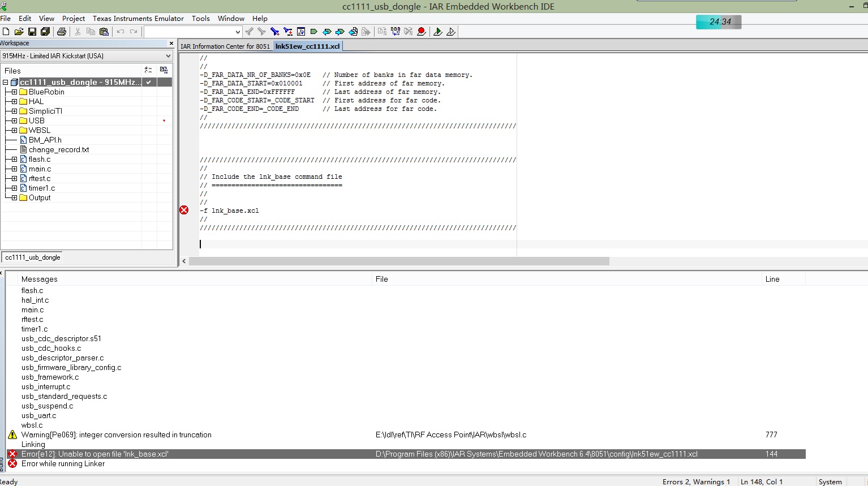868x486 pixels.
Task: Switch to IAR Information Center for 8051 tab
Action: [225, 46]
